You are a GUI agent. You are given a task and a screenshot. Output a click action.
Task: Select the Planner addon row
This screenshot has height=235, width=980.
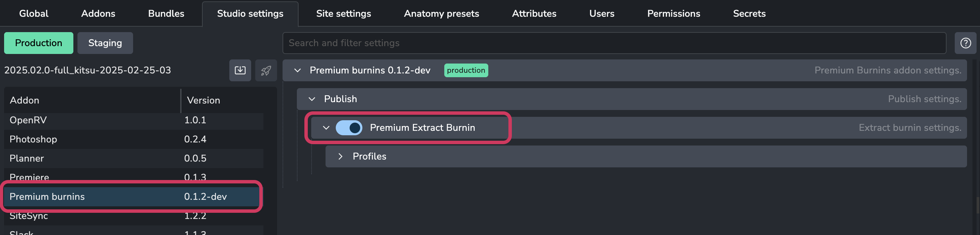pos(133,158)
